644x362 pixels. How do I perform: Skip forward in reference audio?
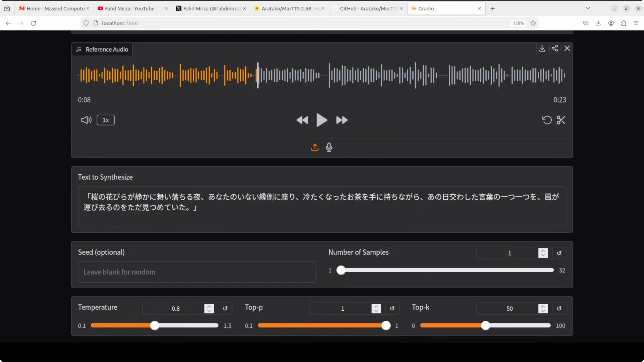[342, 120]
